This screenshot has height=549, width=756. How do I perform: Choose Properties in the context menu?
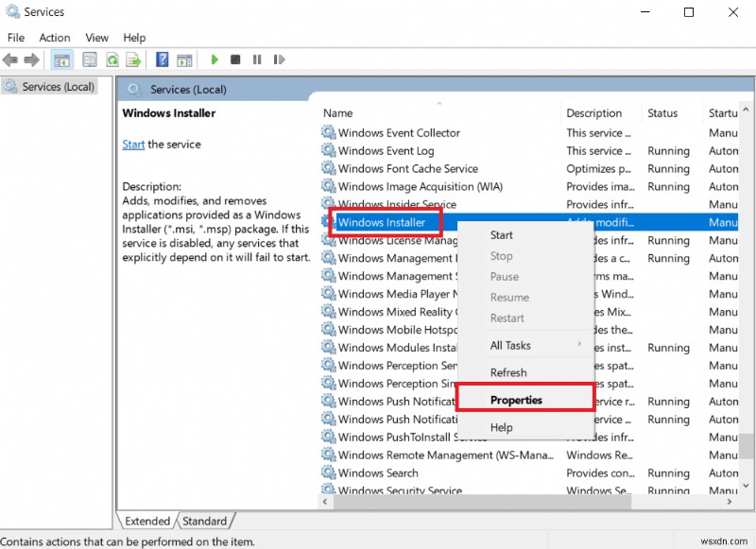coord(516,400)
